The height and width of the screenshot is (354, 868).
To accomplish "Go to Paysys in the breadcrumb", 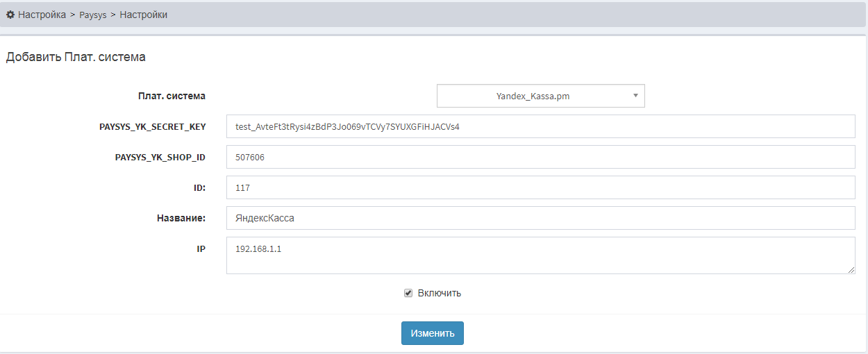I will click(x=93, y=15).
